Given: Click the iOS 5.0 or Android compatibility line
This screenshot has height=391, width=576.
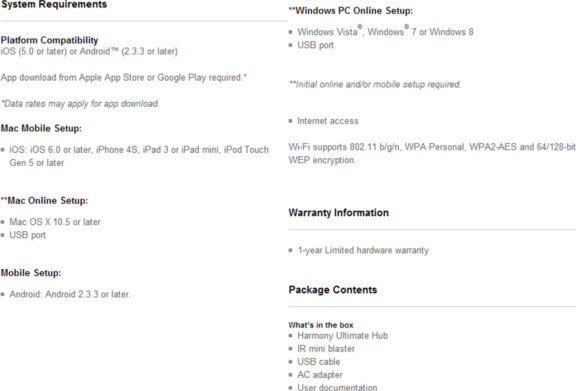Looking at the screenshot, I should tap(89, 51).
